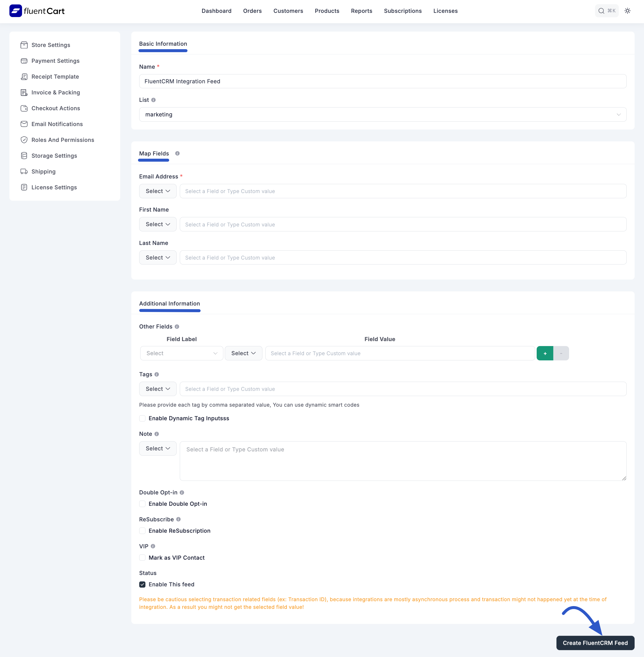This screenshot has width=644, height=657.
Task: Check Enable Double Opt-in
Action: (x=142, y=504)
